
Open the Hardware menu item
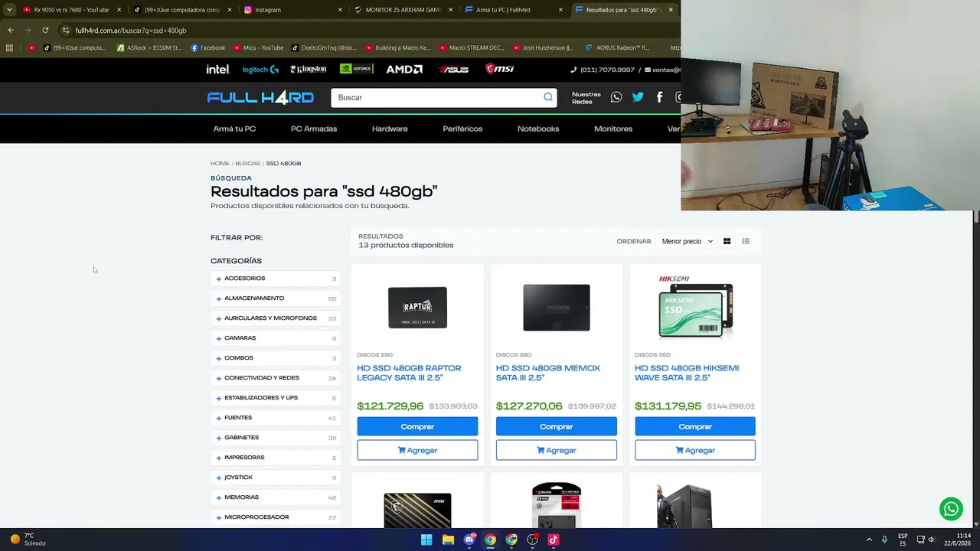(x=390, y=129)
